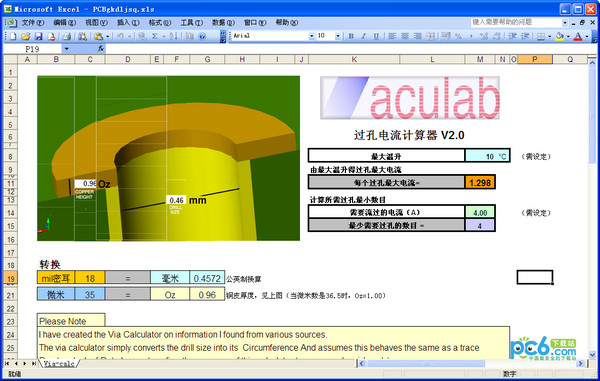Screen dimensions: 600x381
Task: Print the sheet using the printer icon
Action: (x=67, y=36)
